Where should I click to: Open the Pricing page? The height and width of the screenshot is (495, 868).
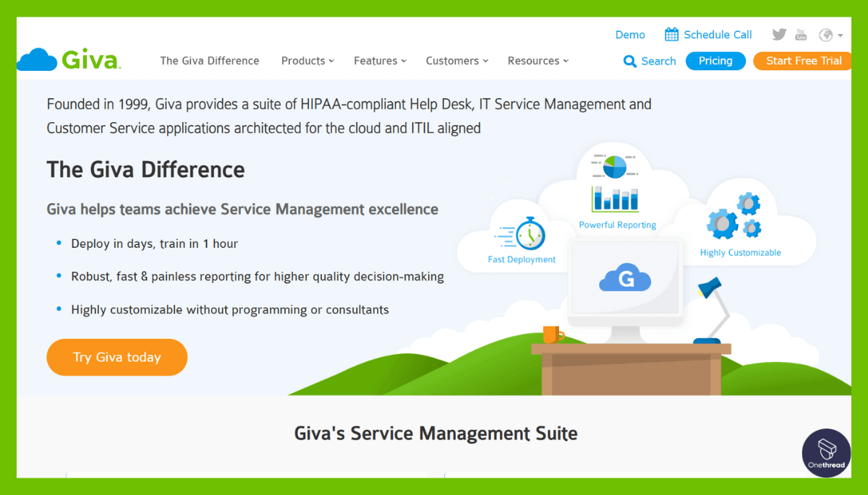[x=715, y=61]
